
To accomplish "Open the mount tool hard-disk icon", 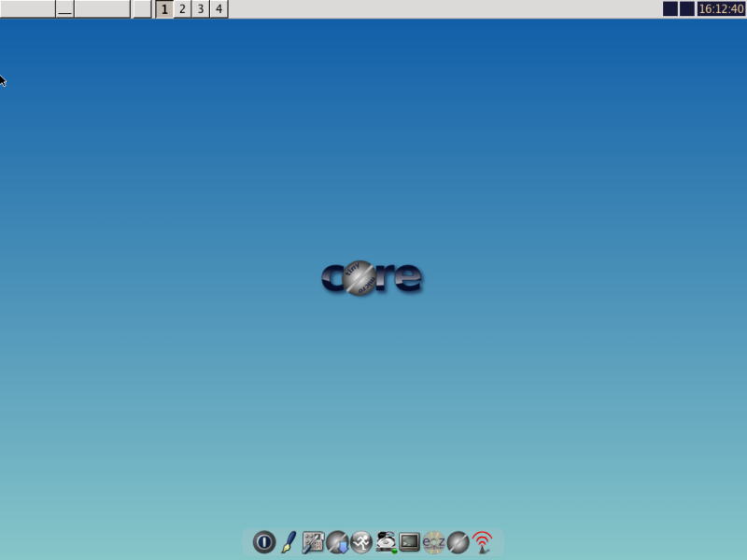I will pyautogui.click(x=385, y=541).
